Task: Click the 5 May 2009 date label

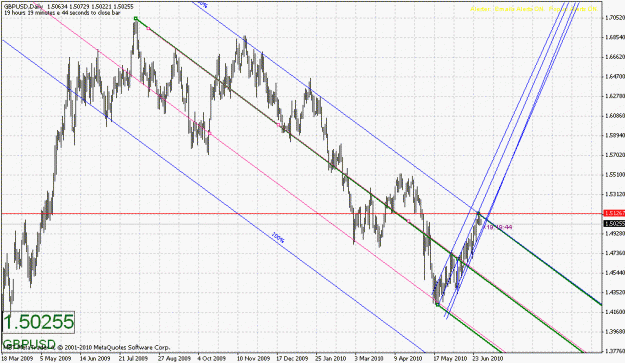Action: coord(55,358)
